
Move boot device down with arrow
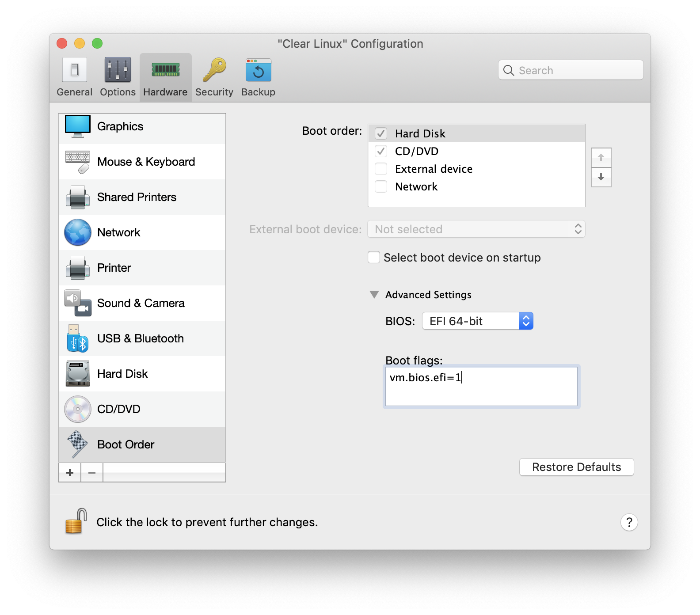point(601,177)
